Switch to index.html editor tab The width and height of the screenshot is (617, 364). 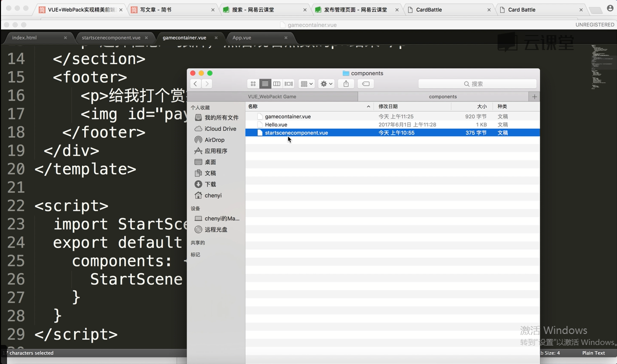[38, 38]
